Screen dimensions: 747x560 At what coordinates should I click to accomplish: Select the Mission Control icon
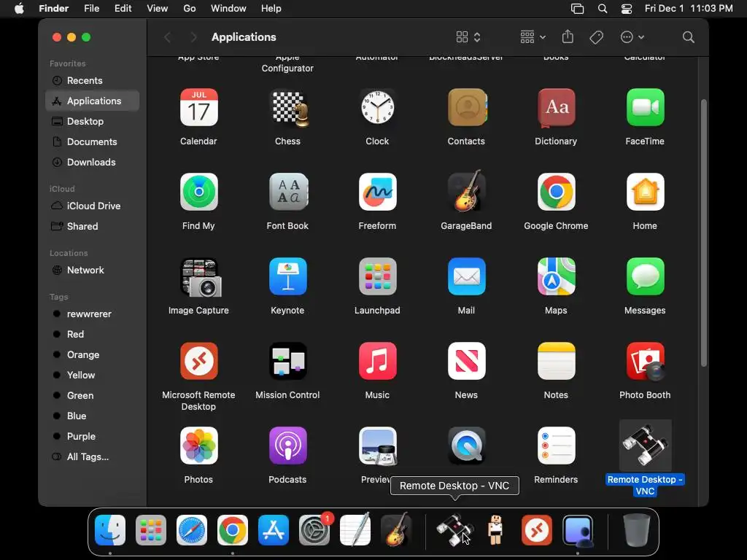287,361
